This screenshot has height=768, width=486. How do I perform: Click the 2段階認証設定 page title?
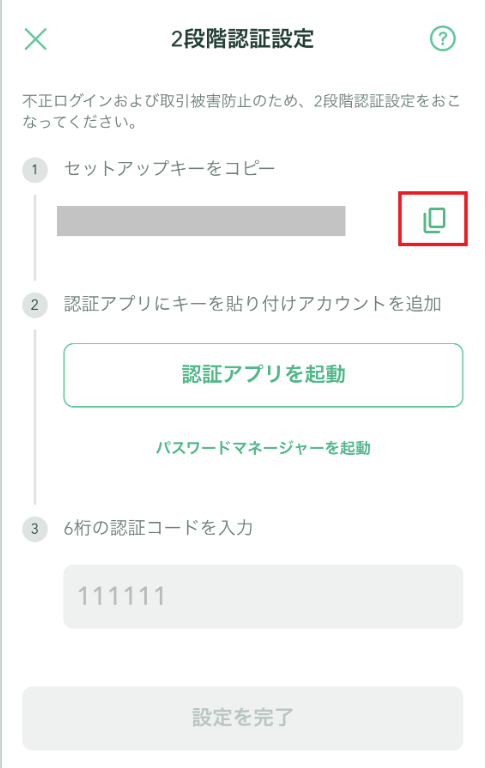(x=243, y=39)
